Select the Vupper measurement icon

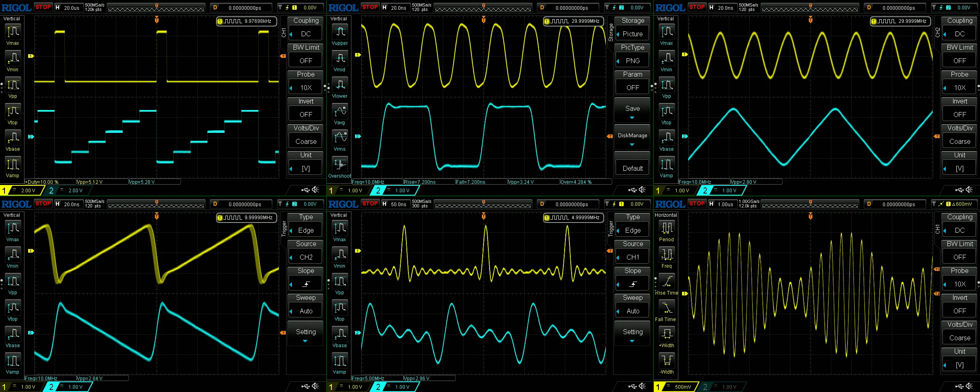coord(340,32)
